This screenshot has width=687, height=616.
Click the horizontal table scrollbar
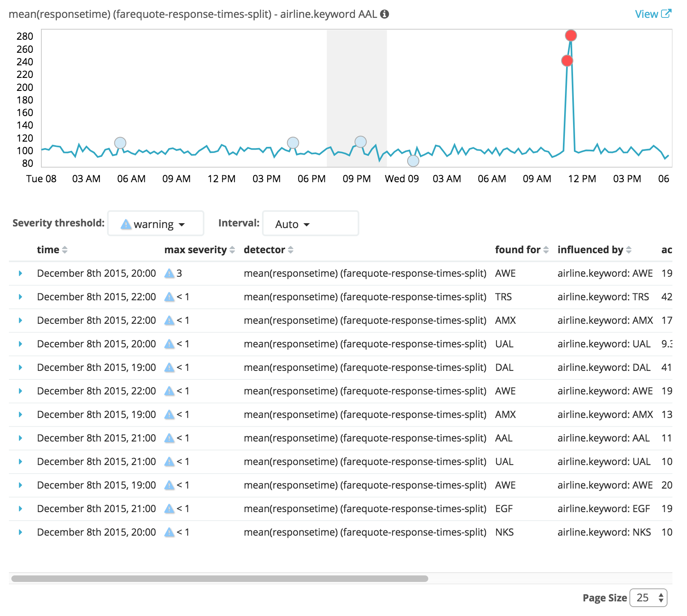(220, 579)
